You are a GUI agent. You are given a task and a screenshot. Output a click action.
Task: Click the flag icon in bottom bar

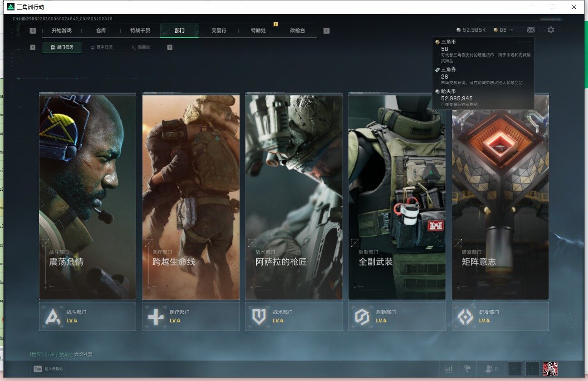click(x=467, y=369)
